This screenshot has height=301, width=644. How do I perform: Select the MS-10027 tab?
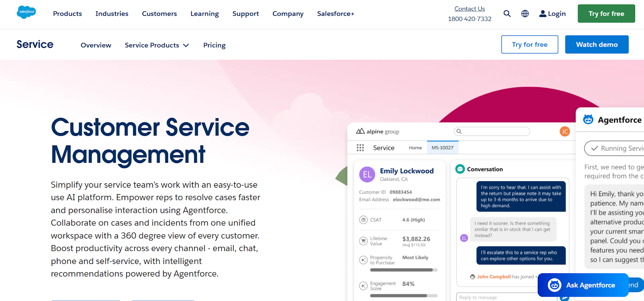(x=443, y=147)
